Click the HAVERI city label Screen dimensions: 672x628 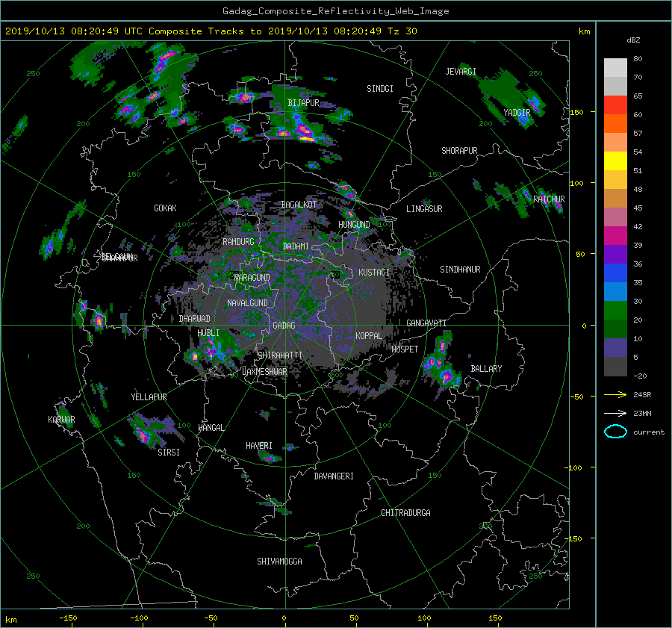click(x=259, y=445)
